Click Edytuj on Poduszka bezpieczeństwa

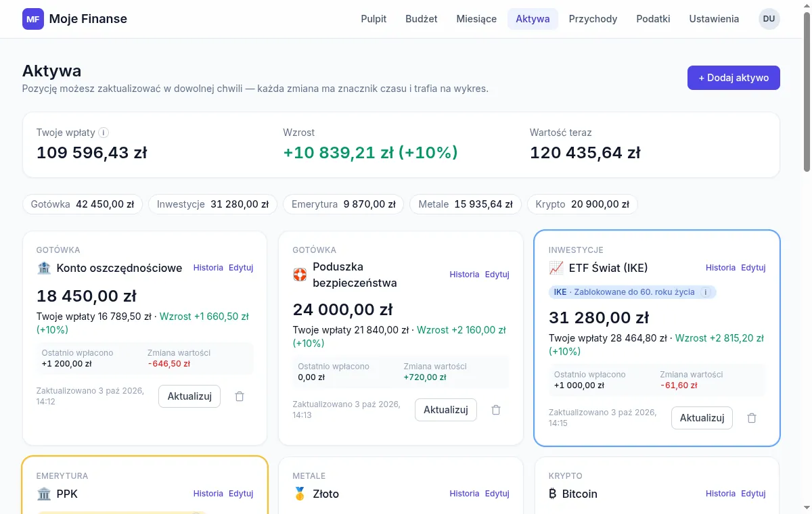[x=497, y=275]
